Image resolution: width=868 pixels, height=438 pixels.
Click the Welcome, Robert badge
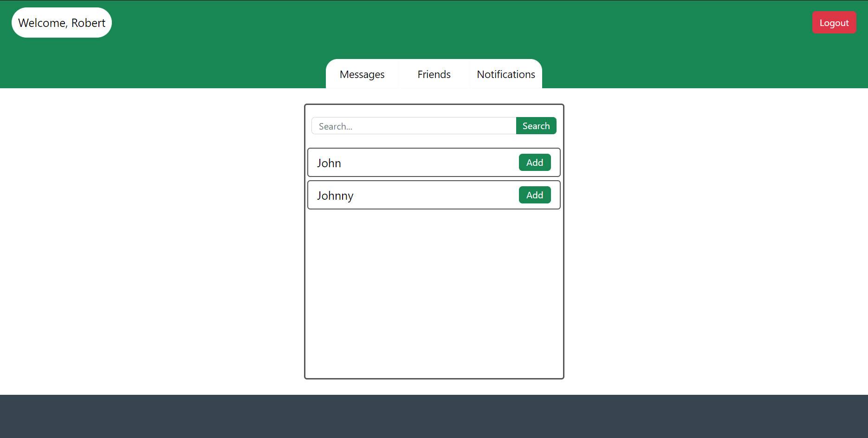[61, 22]
